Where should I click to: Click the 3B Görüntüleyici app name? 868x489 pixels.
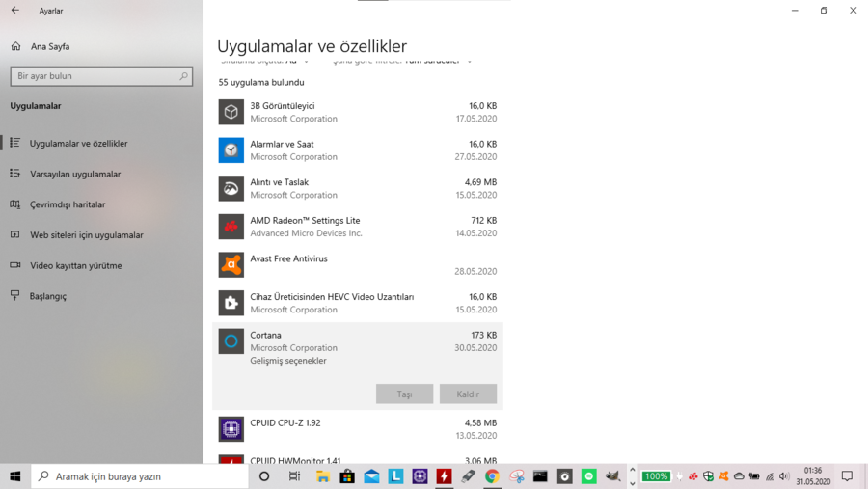click(x=283, y=106)
